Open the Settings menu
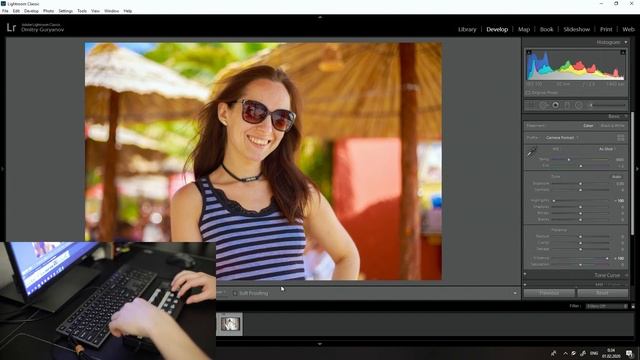Viewport: 640px width, 360px height. (x=65, y=11)
